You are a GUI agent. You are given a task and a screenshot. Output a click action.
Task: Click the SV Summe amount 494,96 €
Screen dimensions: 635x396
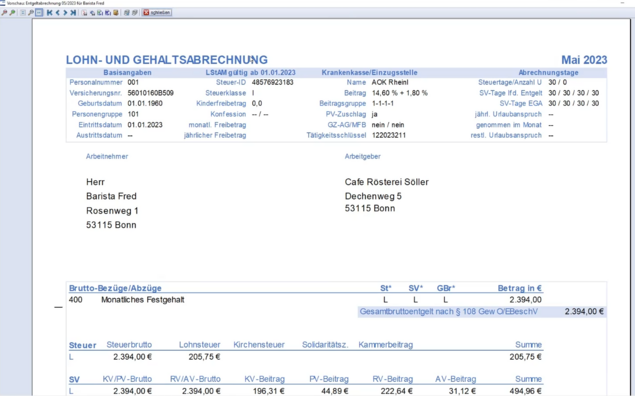coord(525,391)
